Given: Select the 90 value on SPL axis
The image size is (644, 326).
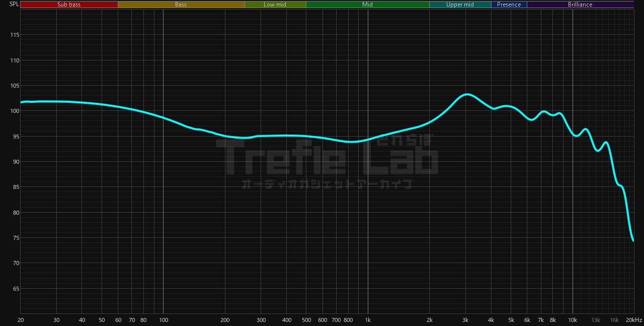Looking at the screenshot, I should click(x=16, y=162).
